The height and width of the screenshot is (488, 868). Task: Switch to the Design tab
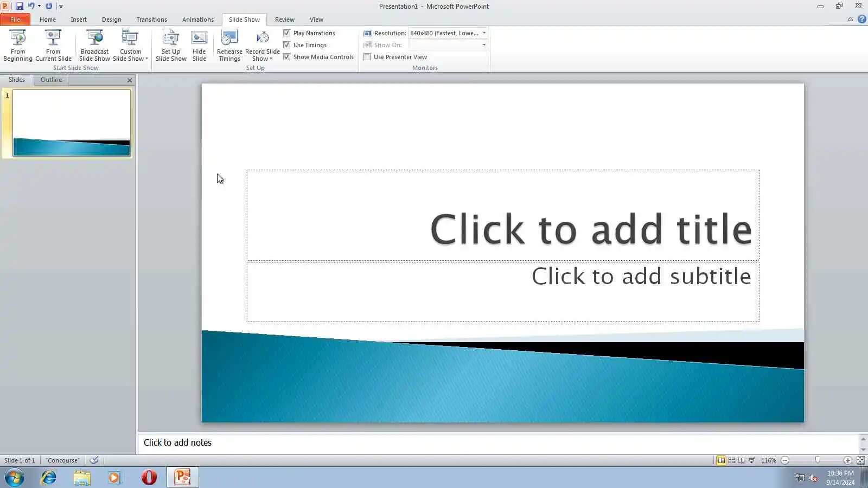pyautogui.click(x=112, y=20)
